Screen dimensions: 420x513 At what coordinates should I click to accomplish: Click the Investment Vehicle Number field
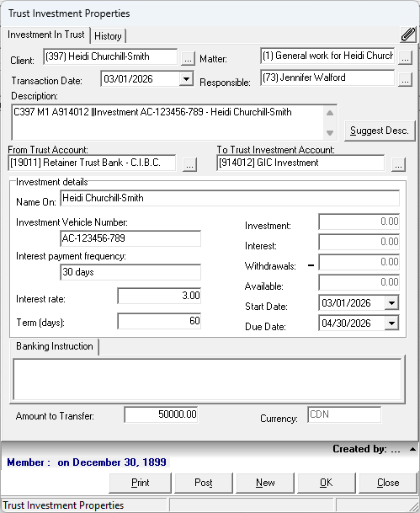click(x=130, y=238)
